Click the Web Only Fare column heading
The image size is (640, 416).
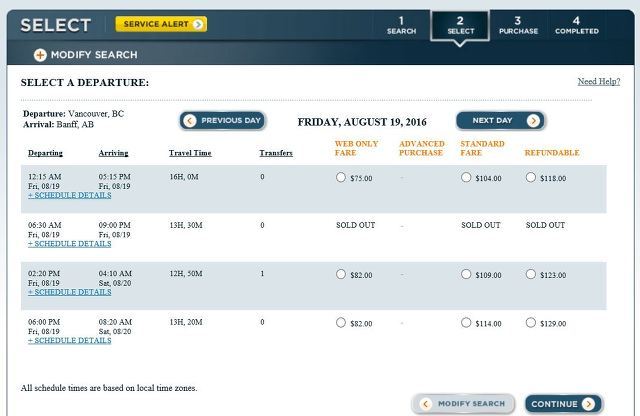356,148
